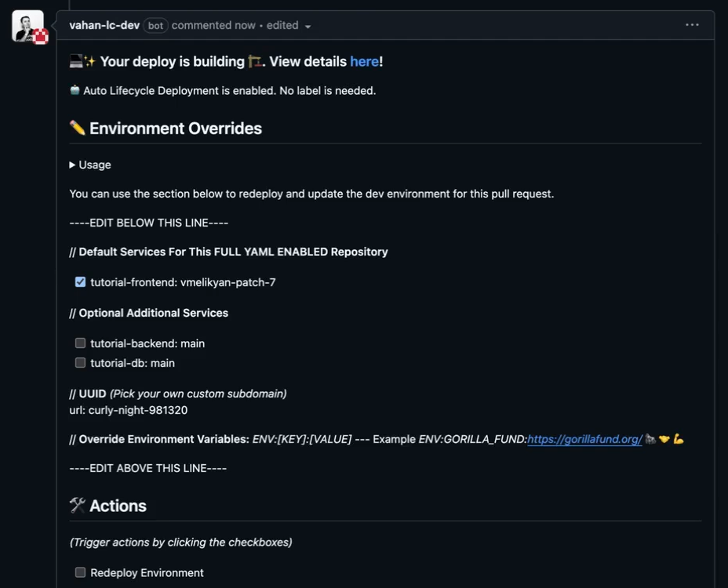The image size is (728, 588).
Task: Enable the tutorial-db: main checkbox
Action: (80, 363)
